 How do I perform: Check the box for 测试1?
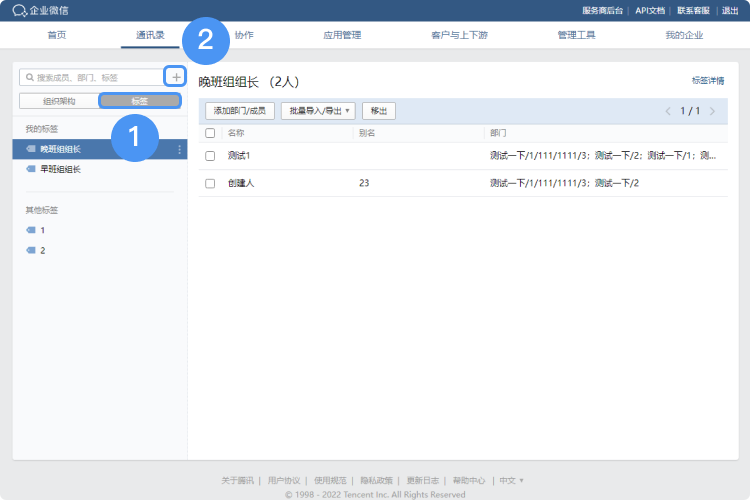point(210,156)
